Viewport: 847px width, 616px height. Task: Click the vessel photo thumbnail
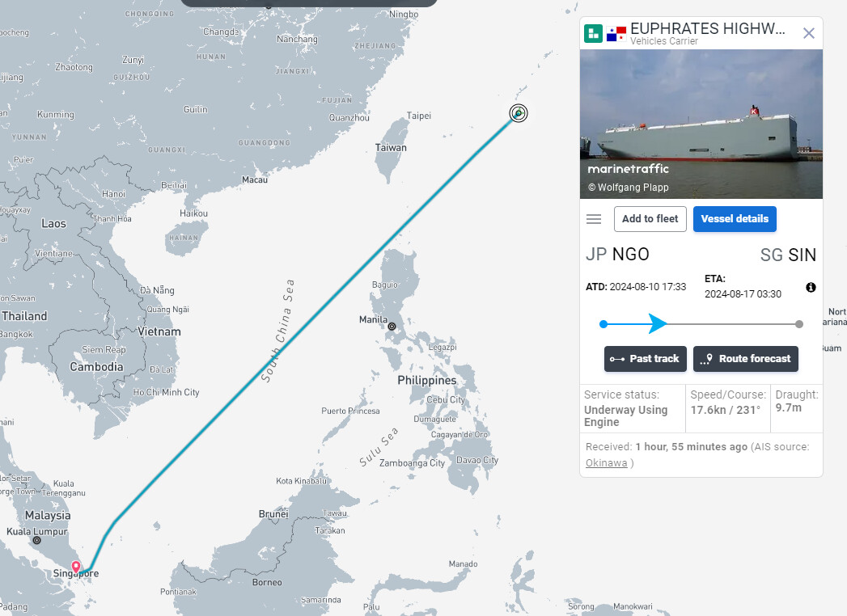(x=701, y=124)
